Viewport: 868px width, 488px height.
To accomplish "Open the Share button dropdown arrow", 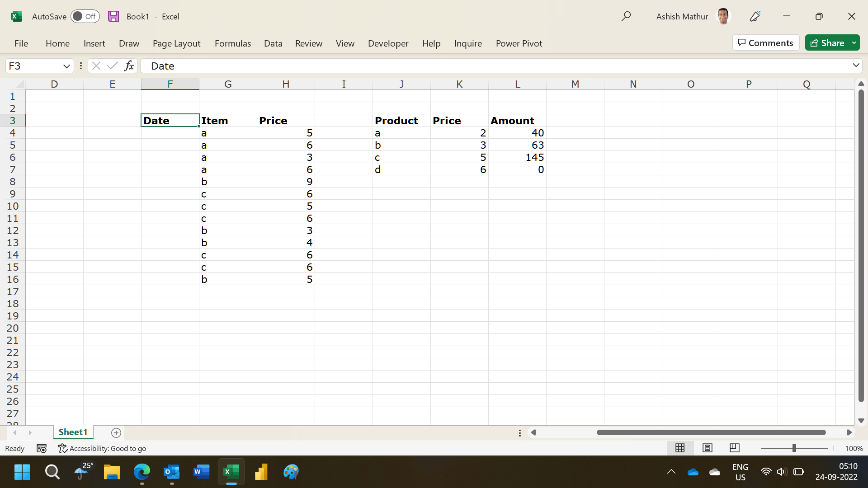I will tap(854, 43).
